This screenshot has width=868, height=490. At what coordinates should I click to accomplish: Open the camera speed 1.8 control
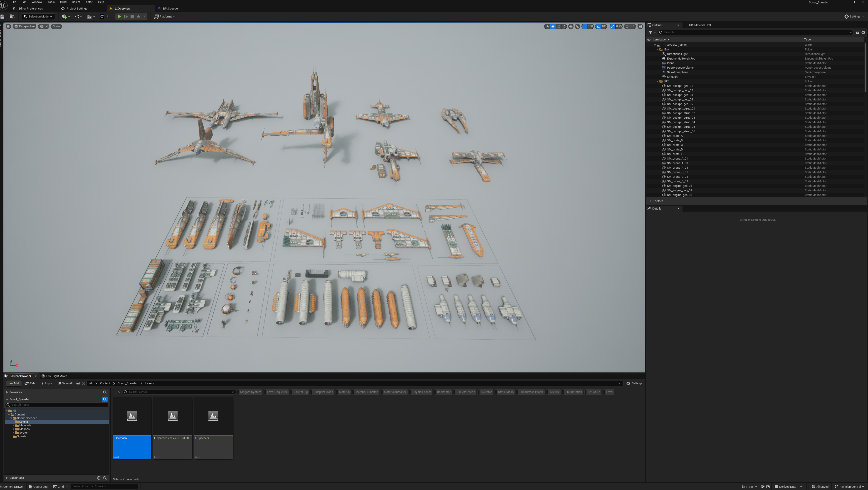pyautogui.click(x=630, y=26)
